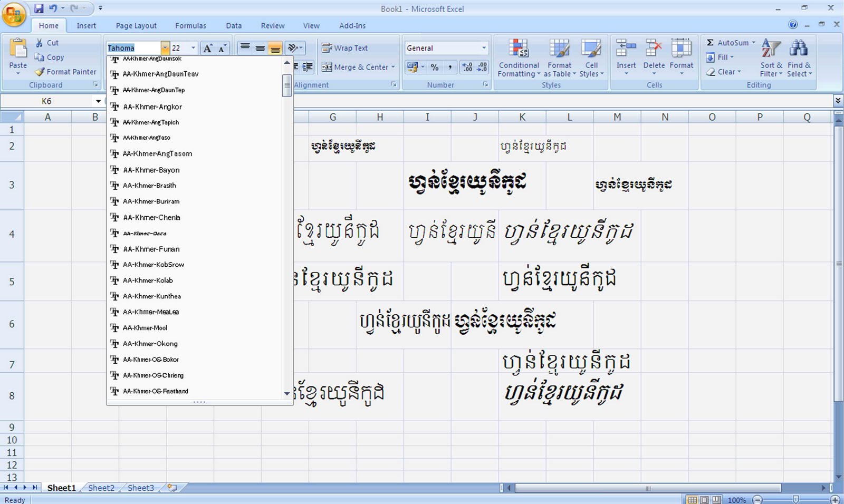This screenshot has width=844, height=504.
Task: Cut the selected cell
Action: click(47, 43)
